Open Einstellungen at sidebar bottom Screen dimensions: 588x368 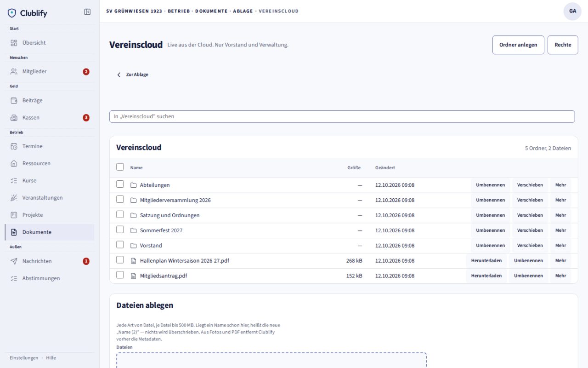point(24,358)
